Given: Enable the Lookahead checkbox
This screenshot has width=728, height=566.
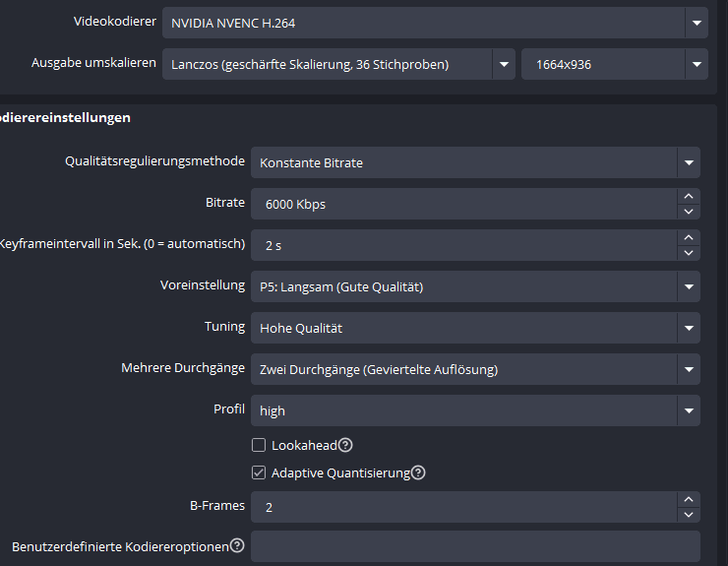Looking at the screenshot, I should [x=259, y=445].
